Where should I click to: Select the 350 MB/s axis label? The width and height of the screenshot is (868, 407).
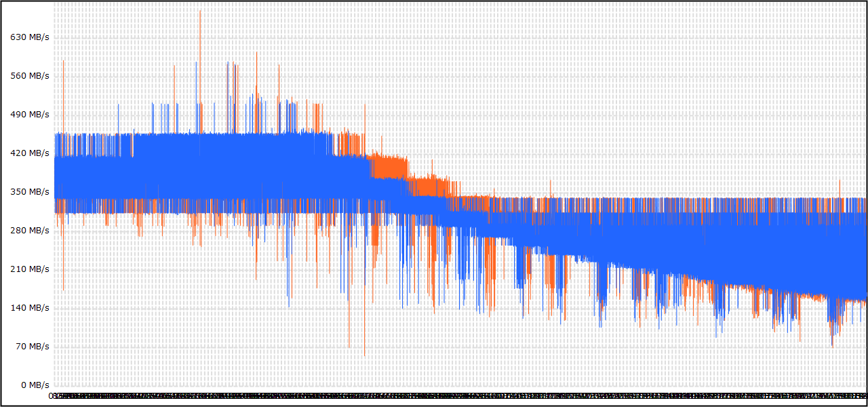tap(30, 191)
